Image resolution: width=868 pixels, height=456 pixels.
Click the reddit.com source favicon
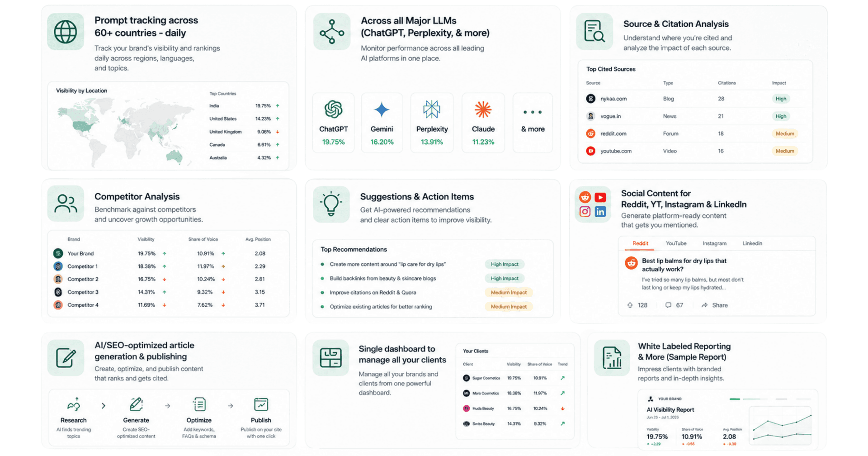590,133
